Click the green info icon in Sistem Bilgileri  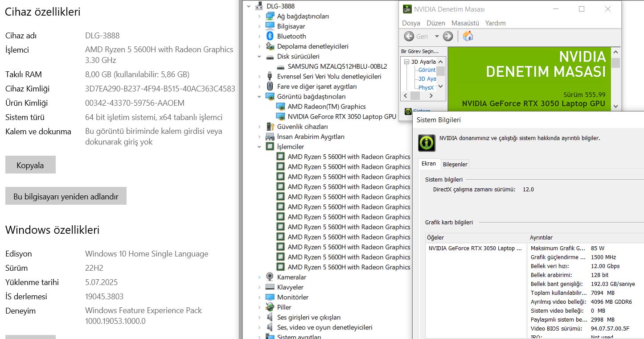427,143
